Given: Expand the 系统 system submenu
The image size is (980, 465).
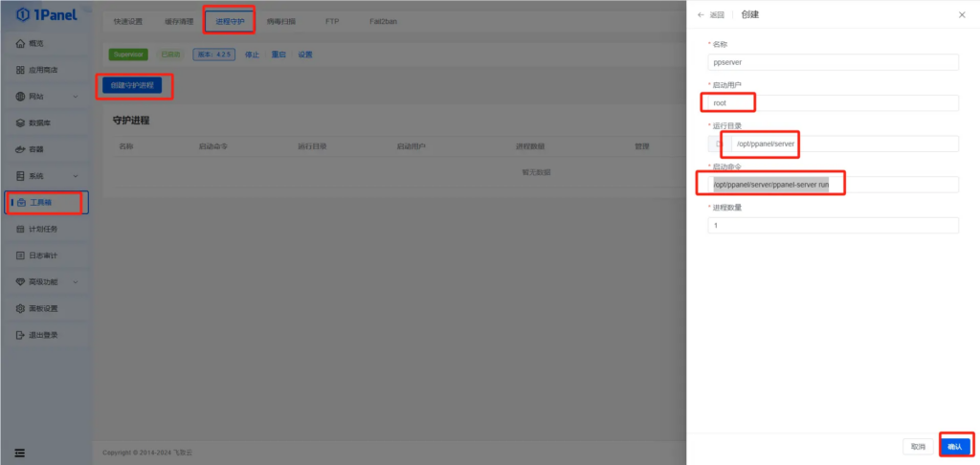Looking at the screenshot, I should click(75, 176).
